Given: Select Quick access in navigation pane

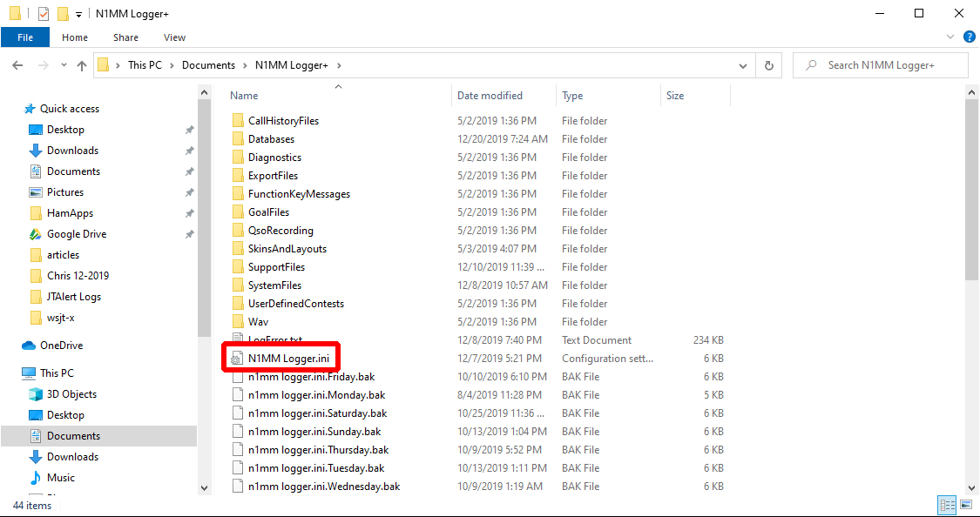Looking at the screenshot, I should [x=70, y=109].
